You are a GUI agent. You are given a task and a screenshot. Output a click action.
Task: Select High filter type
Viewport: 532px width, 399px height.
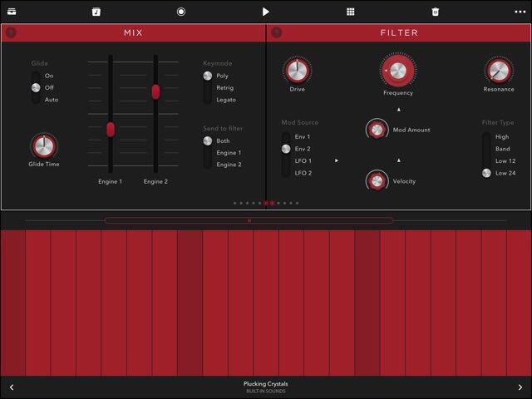pos(502,136)
